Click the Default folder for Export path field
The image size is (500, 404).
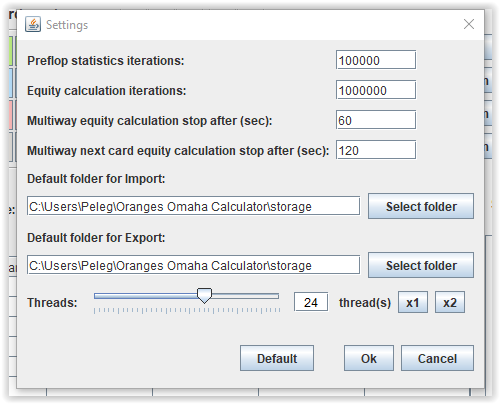pyautogui.click(x=193, y=265)
